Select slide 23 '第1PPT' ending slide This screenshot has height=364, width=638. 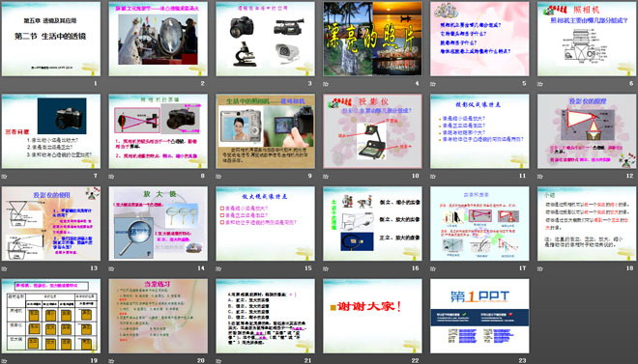(479, 316)
